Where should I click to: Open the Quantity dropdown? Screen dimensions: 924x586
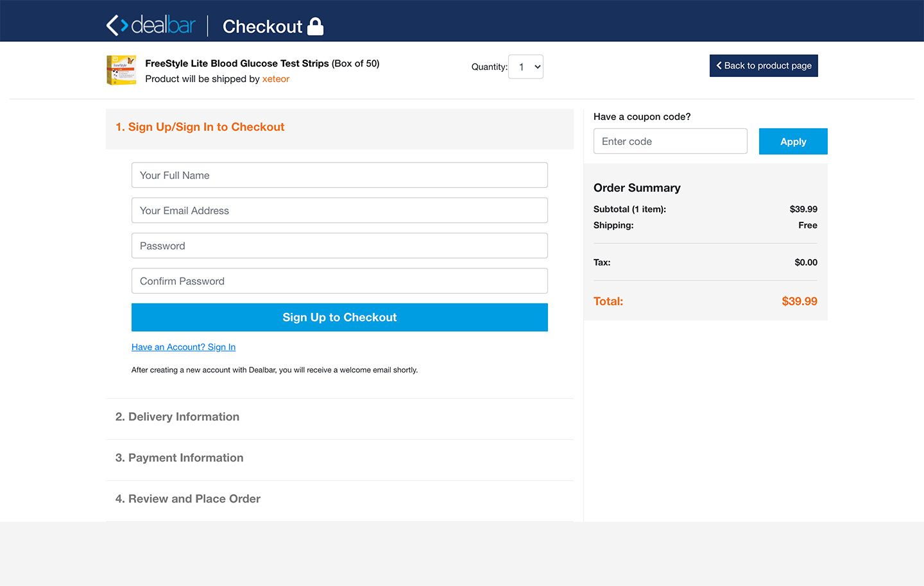pos(526,67)
